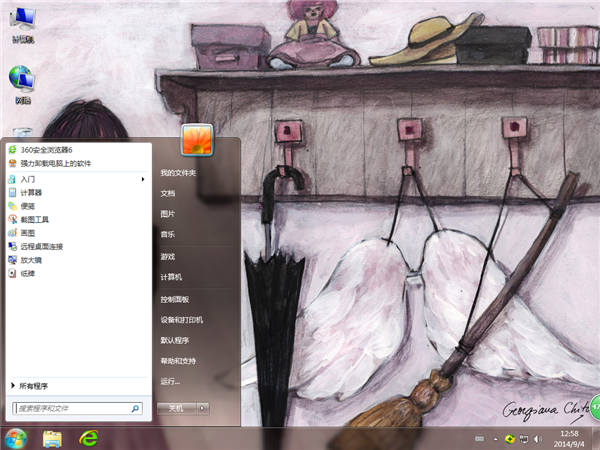Open 纸牌 solitaire game
600x450 pixels.
27,272
